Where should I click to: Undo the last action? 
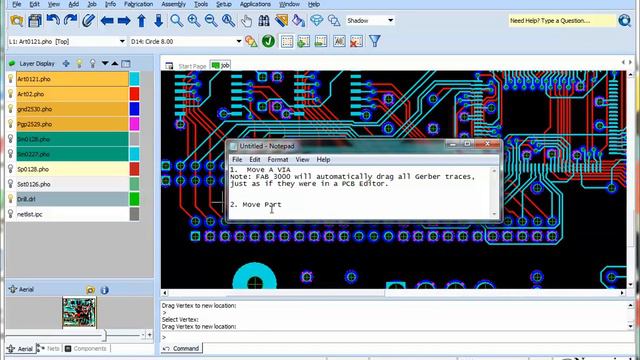click(x=53, y=20)
